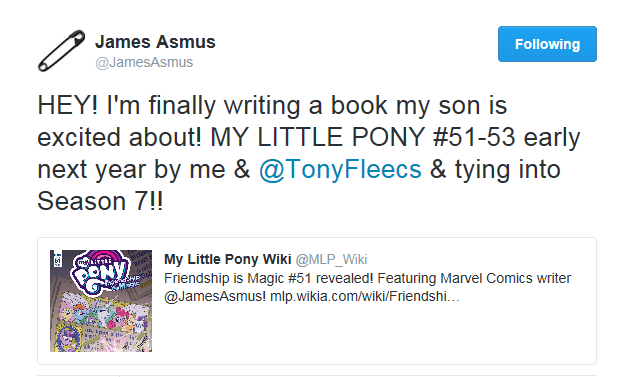The width and height of the screenshot is (633, 377).
Task: Follow the mlp.wikia.com wiki link
Action: click(365, 297)
